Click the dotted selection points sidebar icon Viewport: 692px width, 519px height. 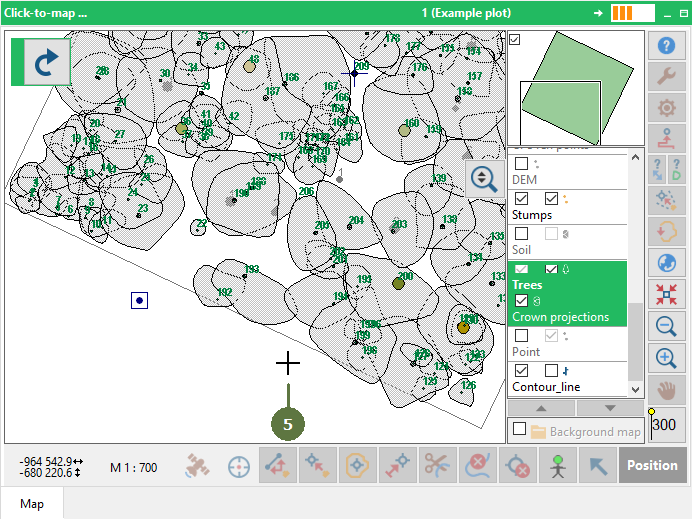(666, 201)
